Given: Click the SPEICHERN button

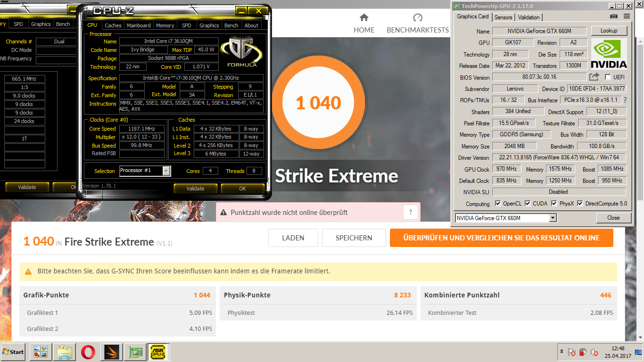Looking at the screenshot, I should click(354, 238).
